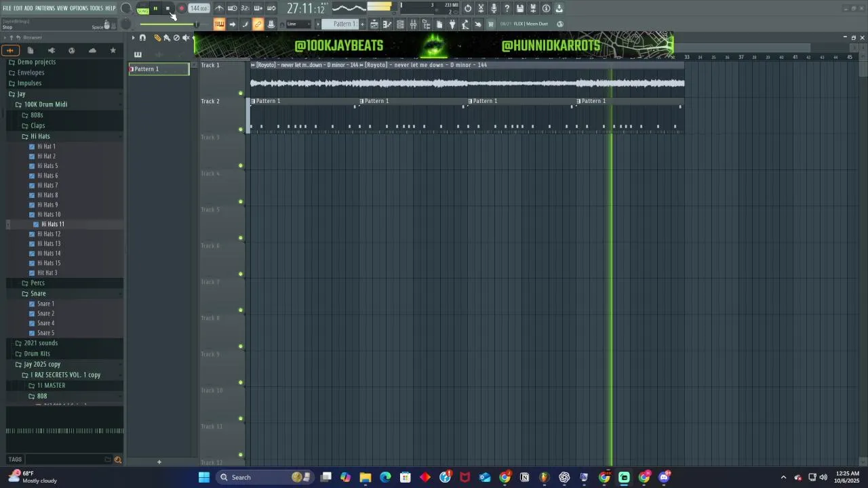Open browser cloud library tab
The image size is (868, 488).
[92, 50]
